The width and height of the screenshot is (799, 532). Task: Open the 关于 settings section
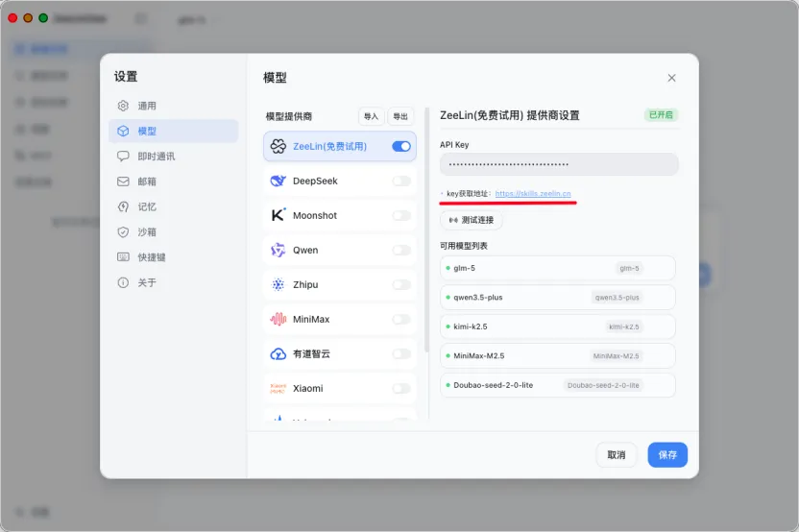click(x=173, y=282)
